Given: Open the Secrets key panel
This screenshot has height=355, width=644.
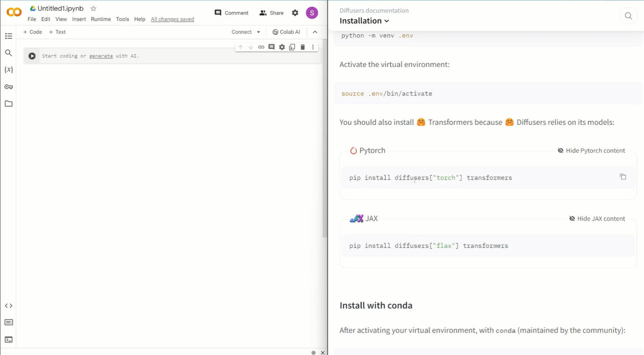Looking at the screenshot, I should point(8,87).
